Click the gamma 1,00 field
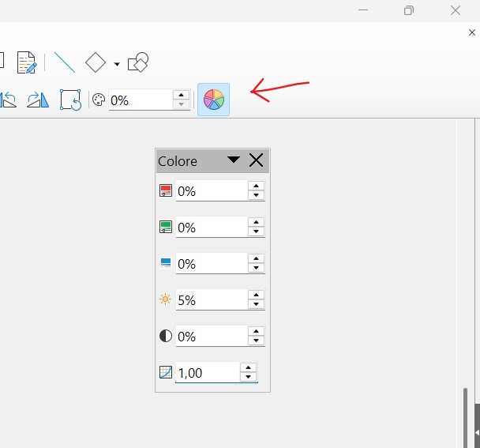480x448 pixels. tap(208, 372)
